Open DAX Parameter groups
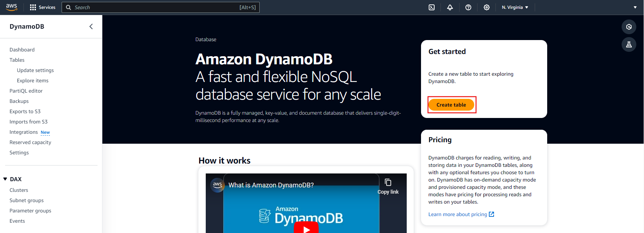 coord(30,211)
